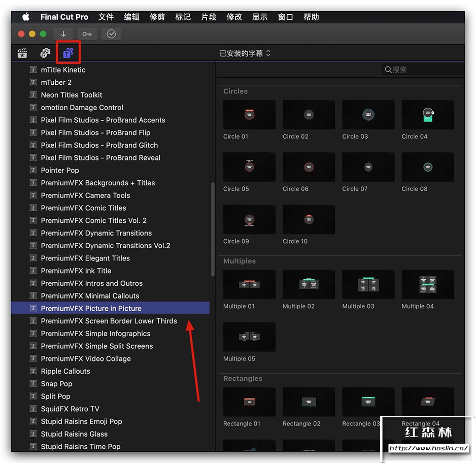This screenshot has width=476, height=463.
Task: Select the Multiple 04 title thumbnail
Action: click(428, 284)
